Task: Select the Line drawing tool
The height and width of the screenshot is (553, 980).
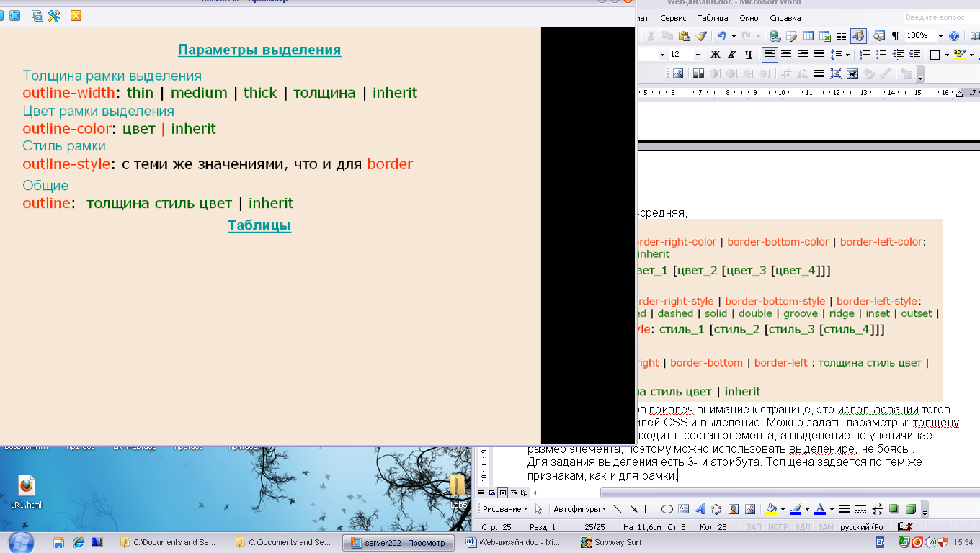Action: 617,509
